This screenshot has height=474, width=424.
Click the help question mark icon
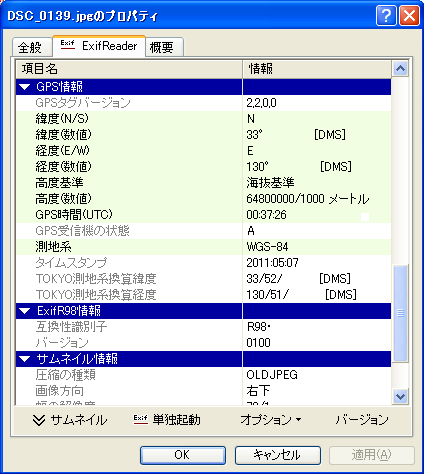386,16
